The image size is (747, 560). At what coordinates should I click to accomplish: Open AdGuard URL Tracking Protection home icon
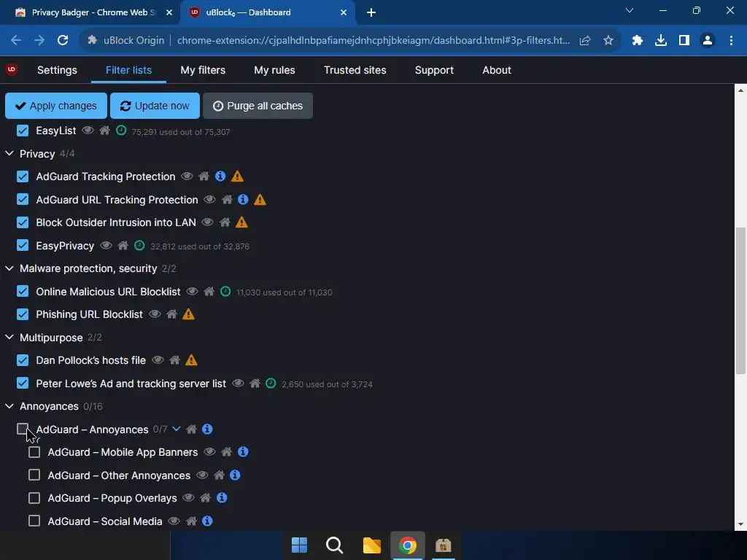pos(227,200)
